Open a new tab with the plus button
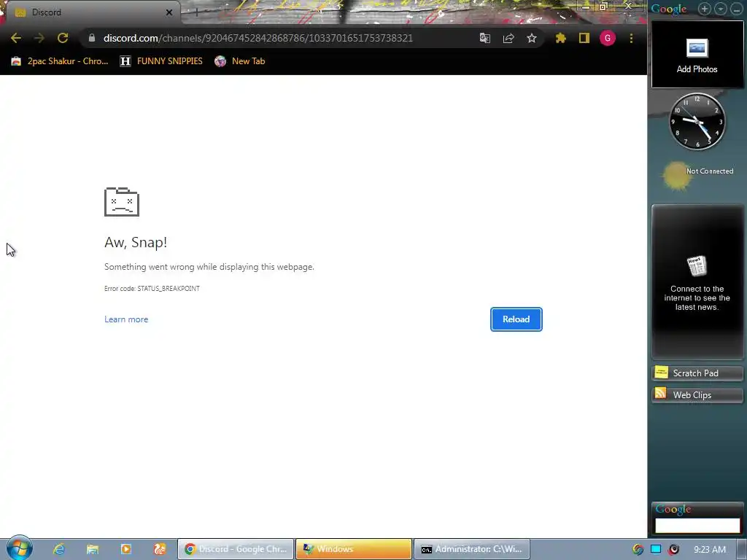This screenshot has height=560, width=747. point(196,12)
